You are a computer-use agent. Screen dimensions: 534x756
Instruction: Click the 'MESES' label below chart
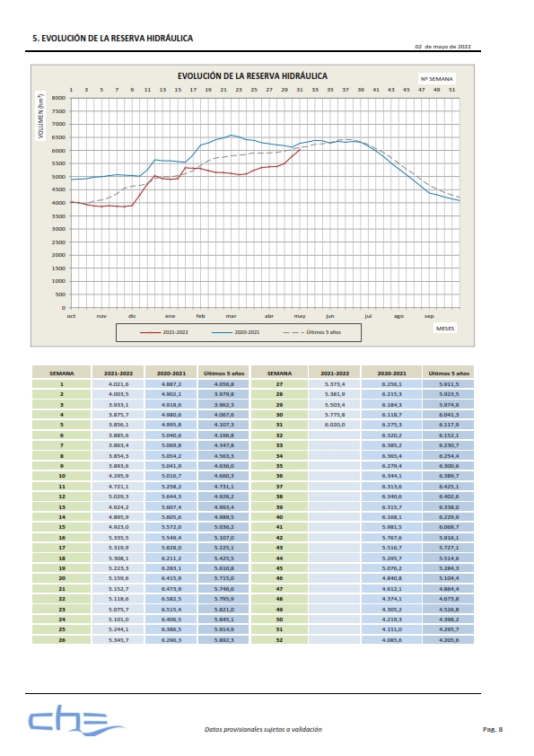pos(445,329)
